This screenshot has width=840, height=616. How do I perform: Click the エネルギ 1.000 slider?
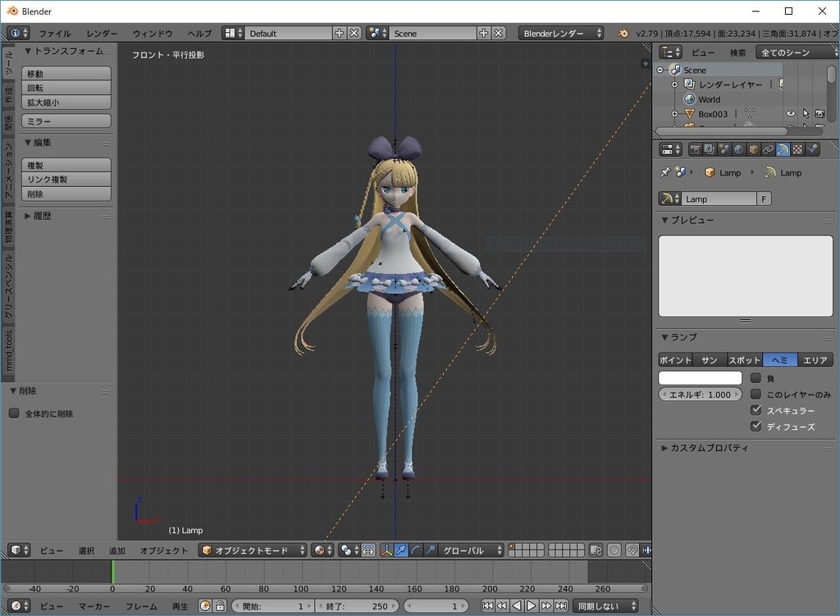pos(701,395)
